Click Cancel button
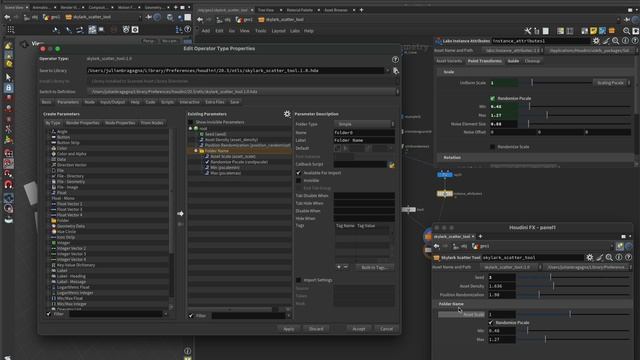 (386, 329)
